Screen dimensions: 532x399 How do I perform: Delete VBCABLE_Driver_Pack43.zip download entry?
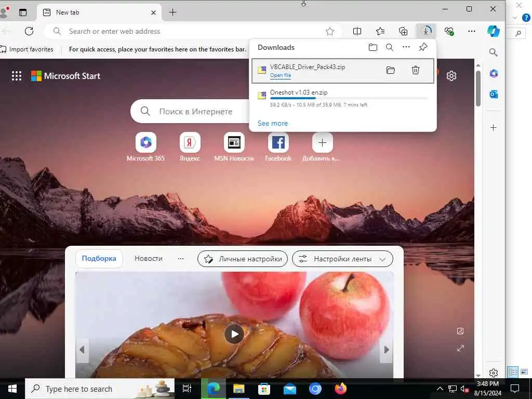(x=416, y=70)
